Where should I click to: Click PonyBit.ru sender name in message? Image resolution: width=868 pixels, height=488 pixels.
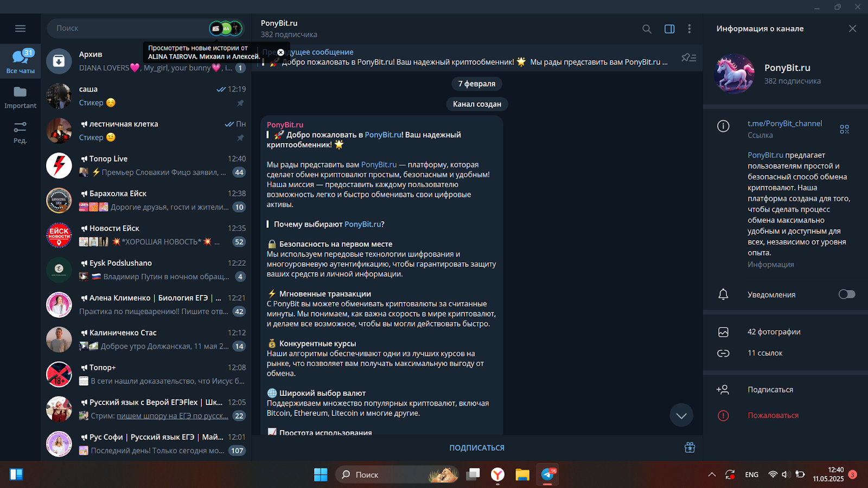pyautogui.click(x=285, y=125)
